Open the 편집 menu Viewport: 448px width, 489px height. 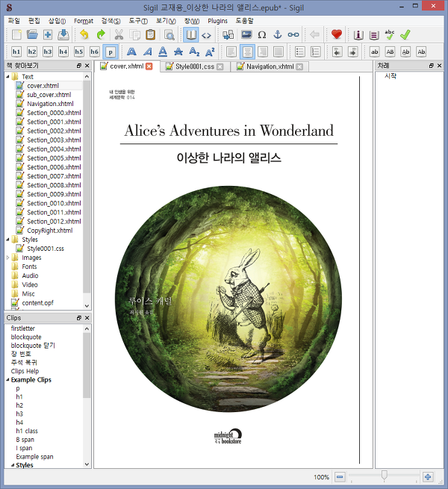[x=34, y=21]
